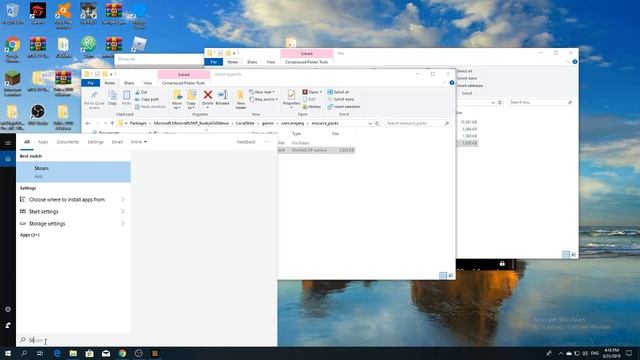
Task: Select the Apps filter tab in search
Action: click(x=43, y=142)
